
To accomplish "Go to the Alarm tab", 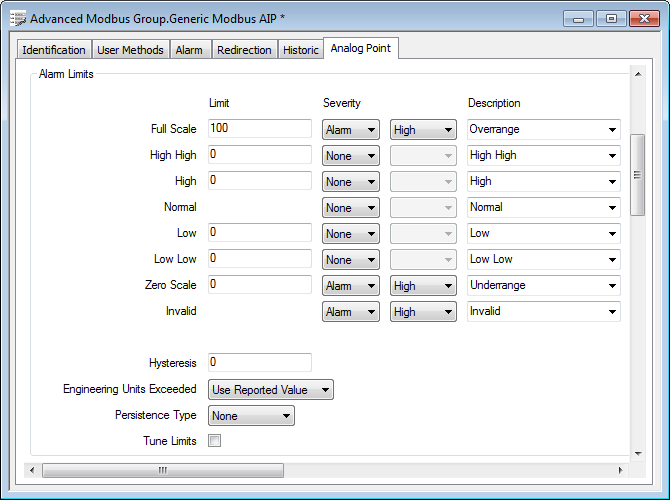I will click(189, 50).
